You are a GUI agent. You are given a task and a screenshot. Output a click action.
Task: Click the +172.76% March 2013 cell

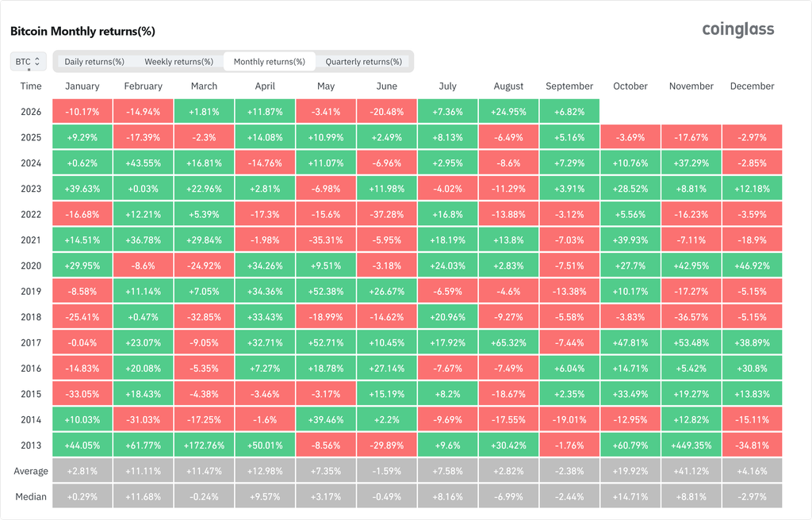click(x=204, y=445)
